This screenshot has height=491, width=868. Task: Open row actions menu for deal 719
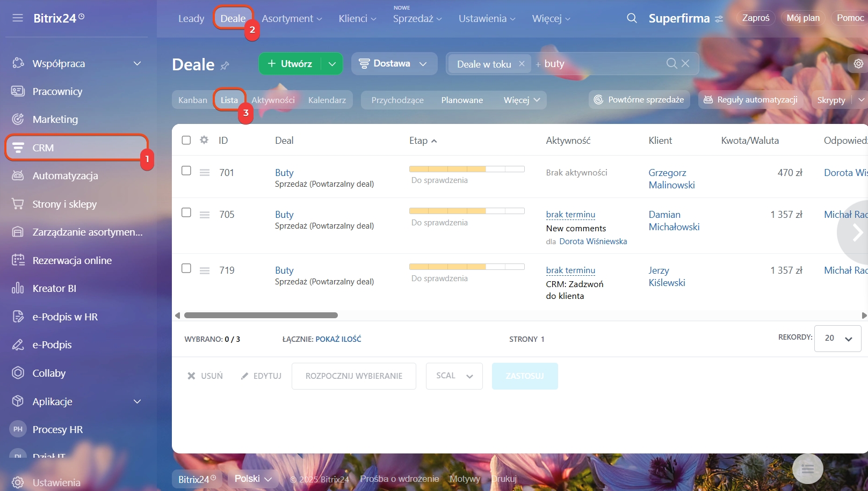pyautogui.click(x=205, y=270)
